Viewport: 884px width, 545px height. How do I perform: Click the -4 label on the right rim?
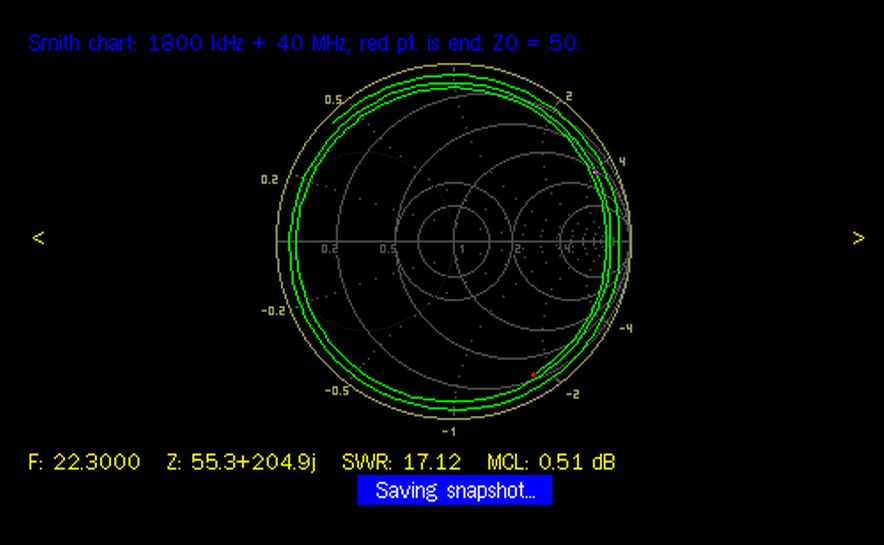(x=626, y=328)
